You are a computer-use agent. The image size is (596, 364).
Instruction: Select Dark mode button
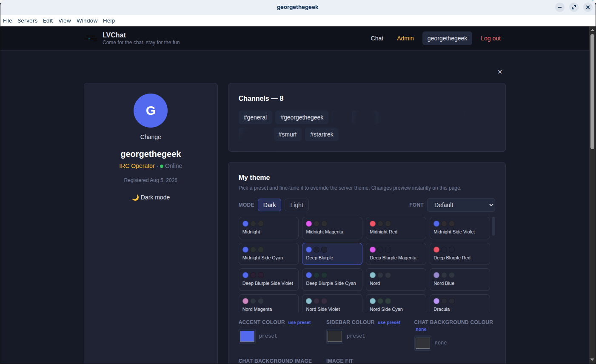[x=269, y=205]
